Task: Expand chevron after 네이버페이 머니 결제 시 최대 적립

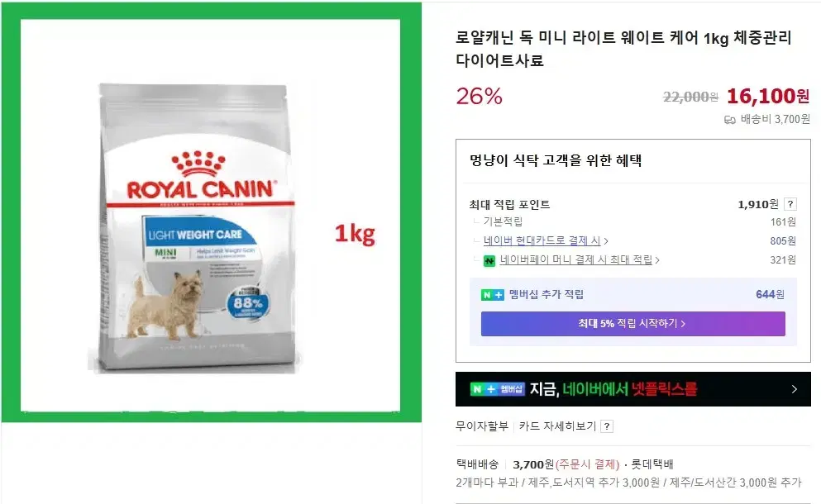Action: pyautogui.click(x=657, y=260)
